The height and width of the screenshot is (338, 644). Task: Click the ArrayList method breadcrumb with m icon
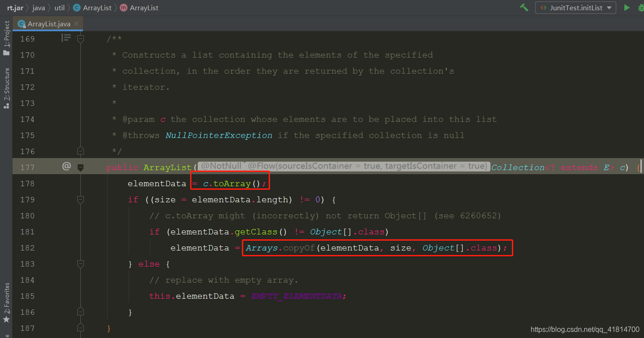[139, 8]
